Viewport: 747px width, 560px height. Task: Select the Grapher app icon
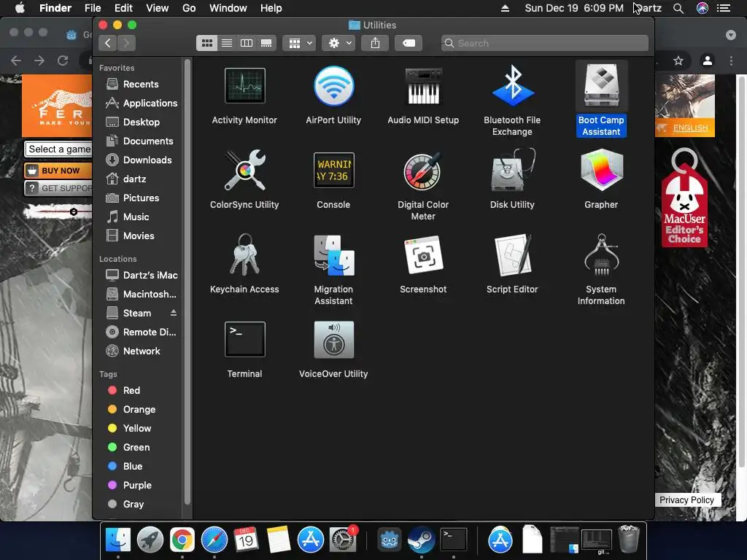point(601,171)
